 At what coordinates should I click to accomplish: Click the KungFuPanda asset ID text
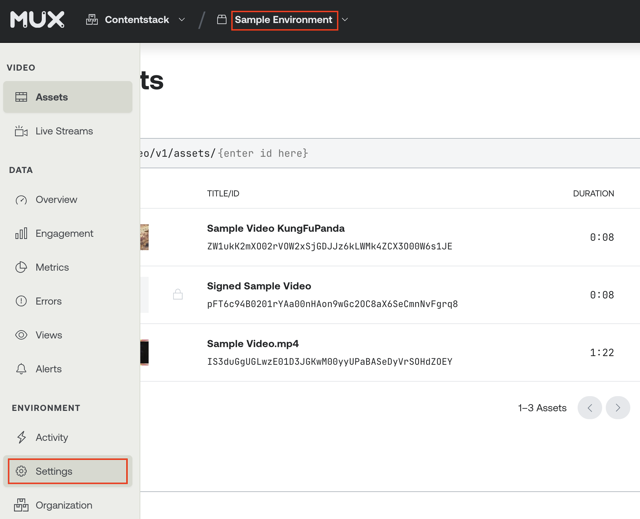tap(329, 246)
